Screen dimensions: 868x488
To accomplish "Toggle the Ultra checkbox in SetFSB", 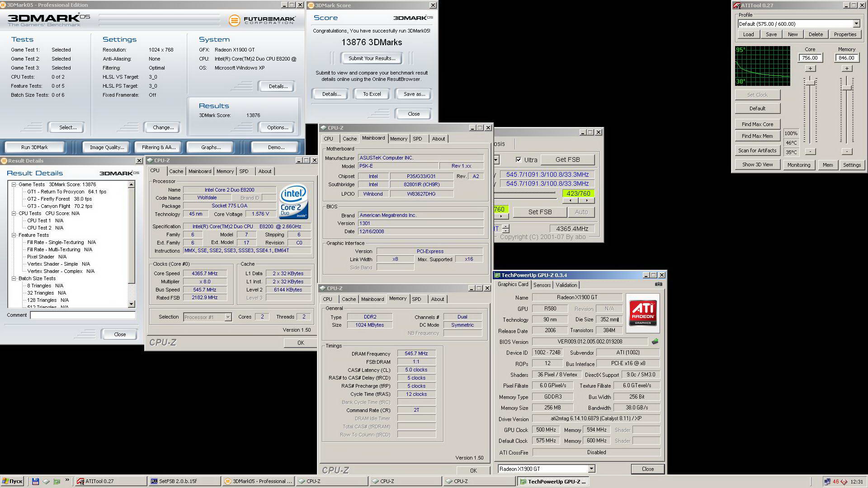I will tap(518, 160).
